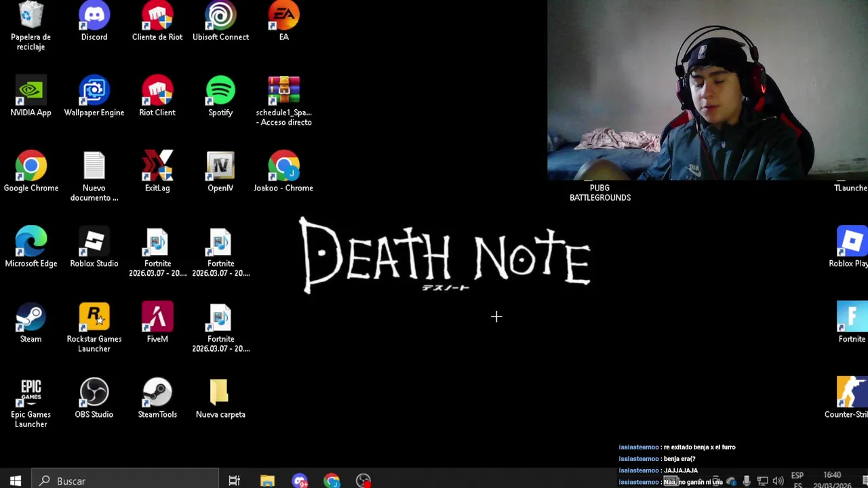Click chat message 'benja era(?'
The width and height of the screenshot is (868, 488).
pos(679,459)
